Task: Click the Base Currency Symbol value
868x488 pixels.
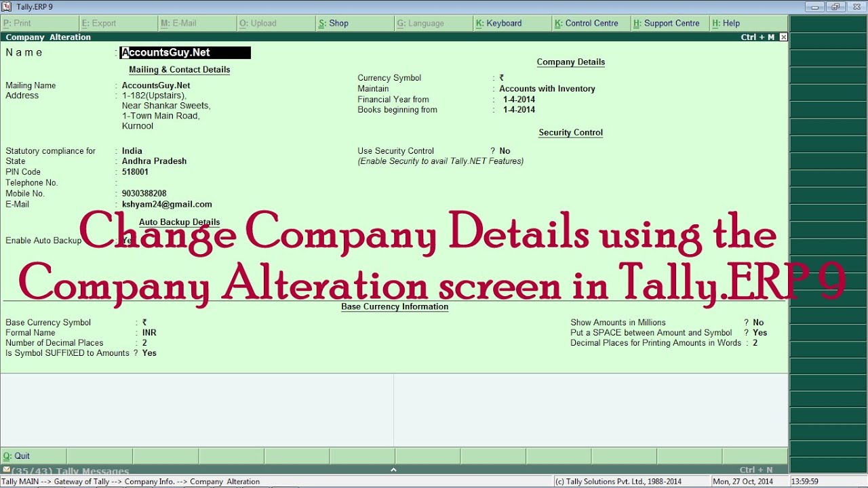Action: pos(145,323)
